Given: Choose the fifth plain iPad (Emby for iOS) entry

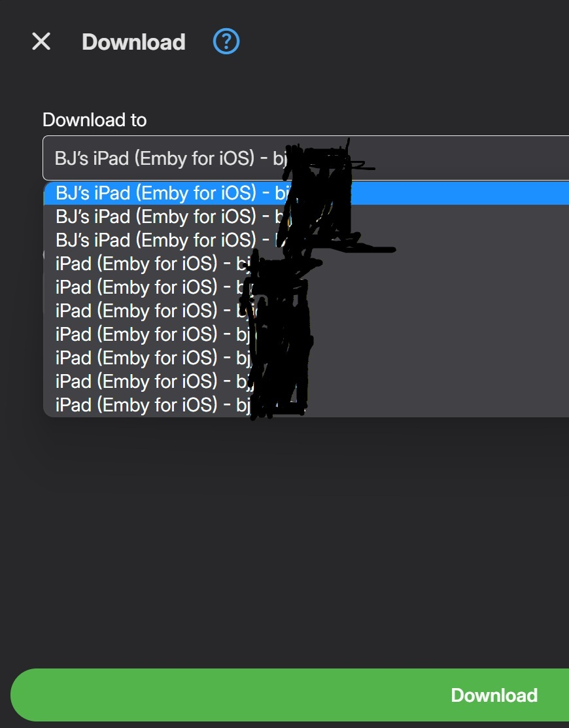Looking at the screenshot, I should (306, 358).
